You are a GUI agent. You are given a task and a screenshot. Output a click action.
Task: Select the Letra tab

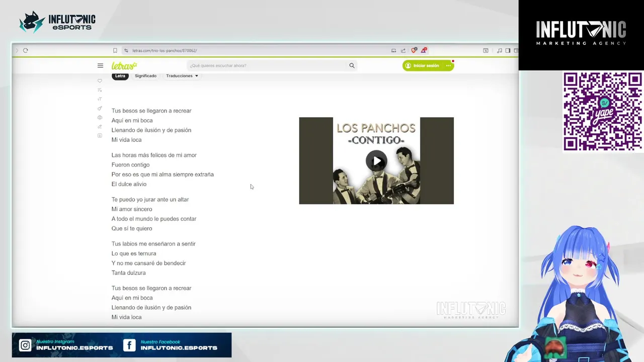click(120, 76)
